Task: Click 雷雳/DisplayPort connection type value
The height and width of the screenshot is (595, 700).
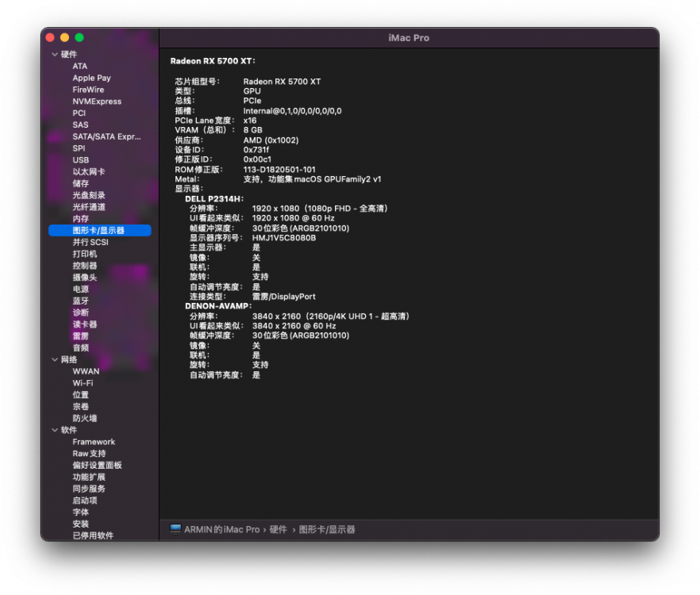Action: click(x=284, y=297)
